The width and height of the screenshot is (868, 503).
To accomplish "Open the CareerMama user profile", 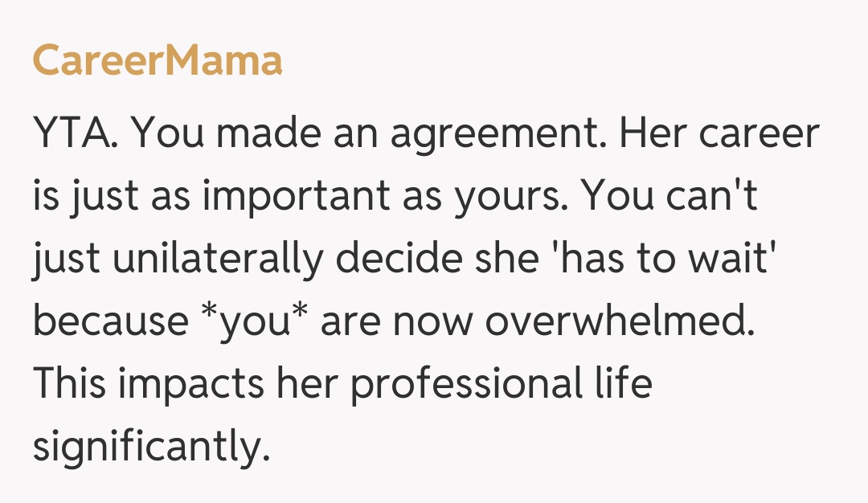I will coord(158,61).
